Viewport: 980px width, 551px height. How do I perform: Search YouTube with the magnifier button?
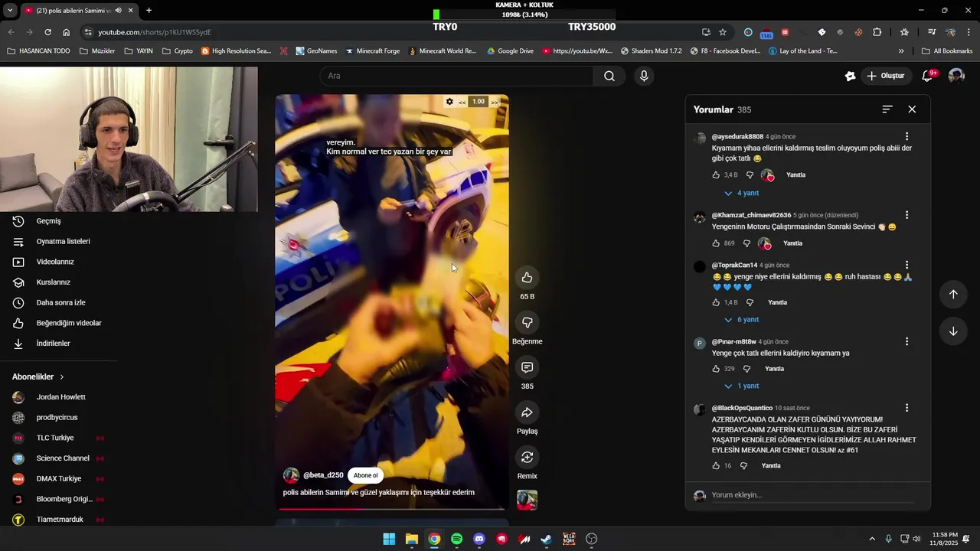(609, 76)
